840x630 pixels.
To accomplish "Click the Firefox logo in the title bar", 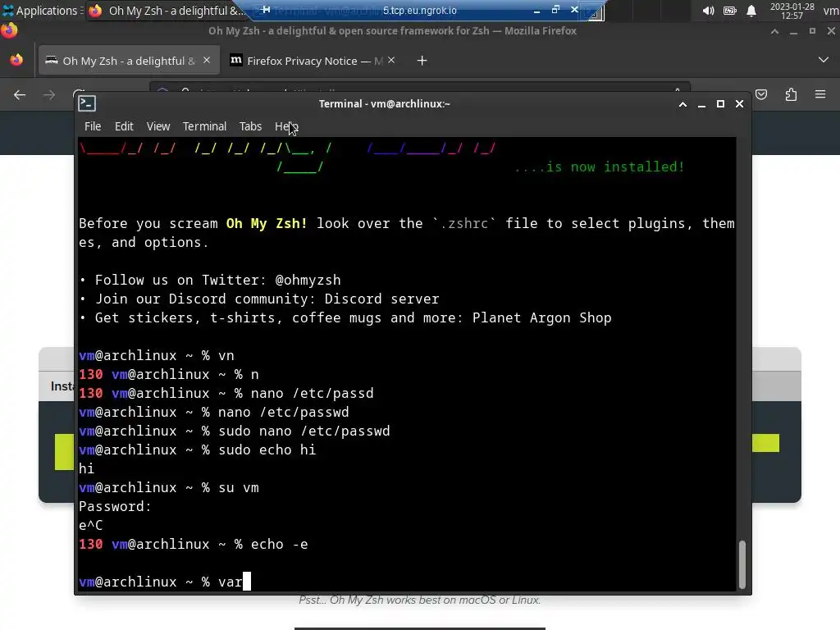I will 9,30.
